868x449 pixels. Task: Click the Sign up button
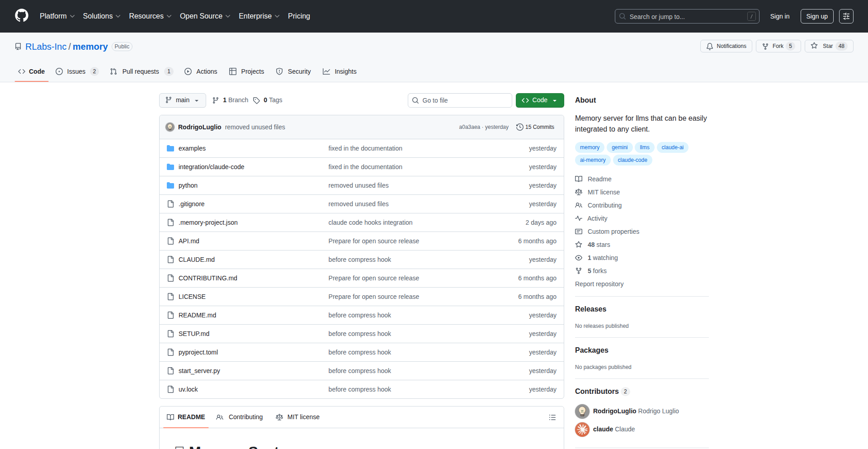pos(816,16)
